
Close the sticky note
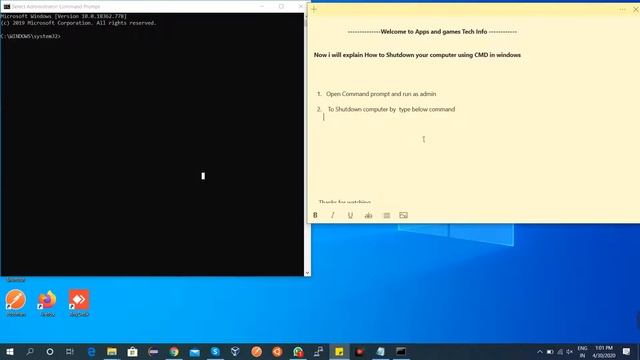pos(636,9)
